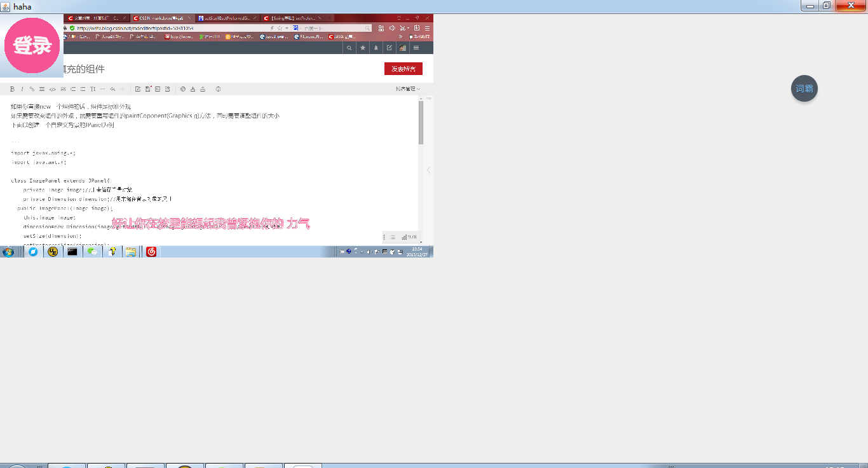Click the word count 978 indicator

409,237
